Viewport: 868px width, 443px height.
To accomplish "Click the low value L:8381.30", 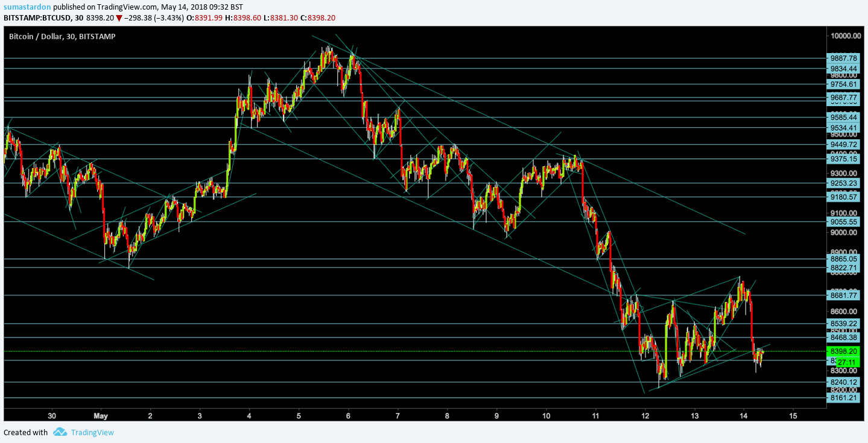I will coord(283,18).
